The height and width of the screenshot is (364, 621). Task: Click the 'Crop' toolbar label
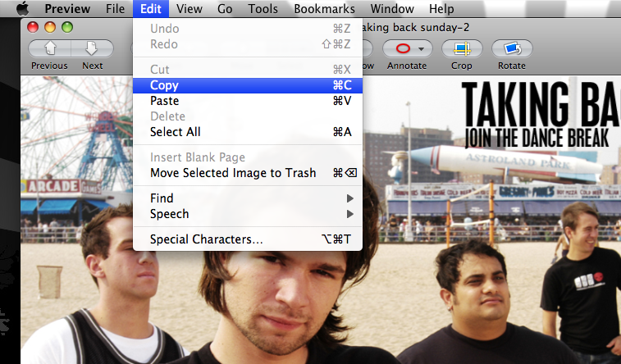[461, 66]
